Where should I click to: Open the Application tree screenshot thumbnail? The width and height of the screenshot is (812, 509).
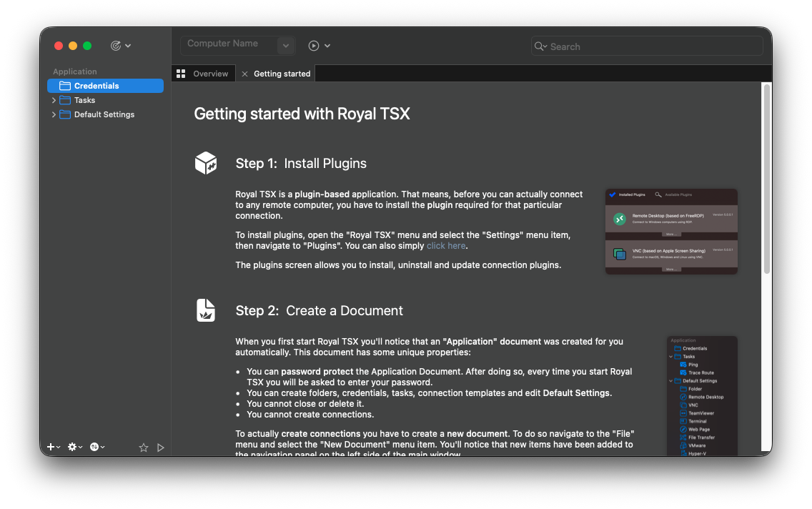702,396
